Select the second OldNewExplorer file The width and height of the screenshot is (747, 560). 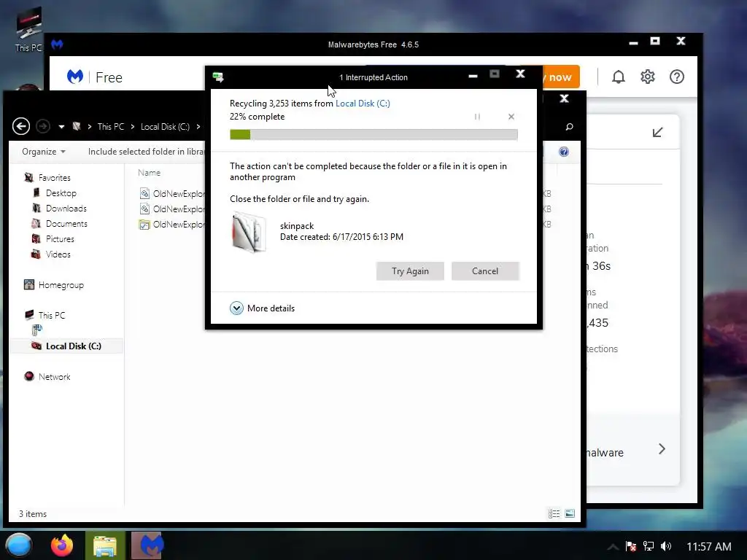(172, 209)
